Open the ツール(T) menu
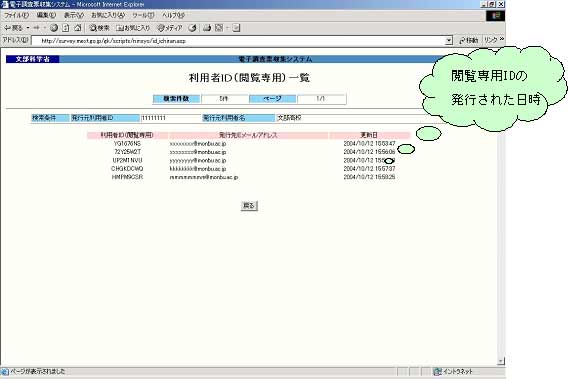569x379 pixels. coord(143,15)
